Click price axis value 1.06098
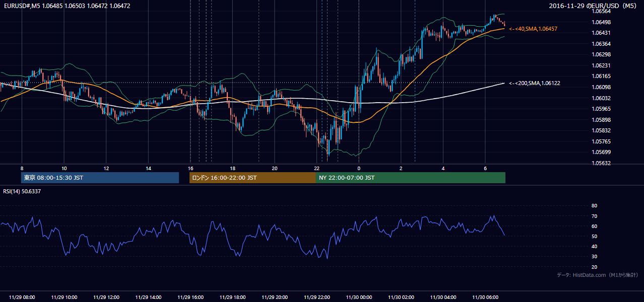The height and width of the screenshot is (302, 644). pyautogui.click(x=601, y=87)
